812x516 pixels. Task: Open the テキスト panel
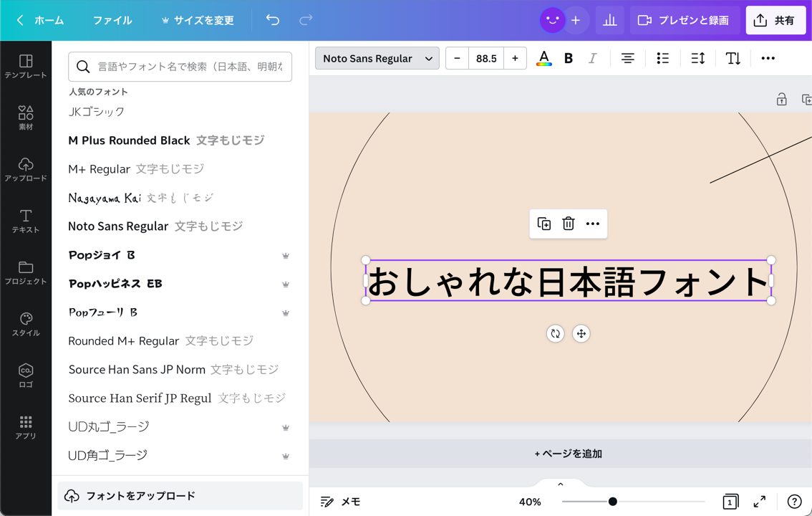pos(25,221)
